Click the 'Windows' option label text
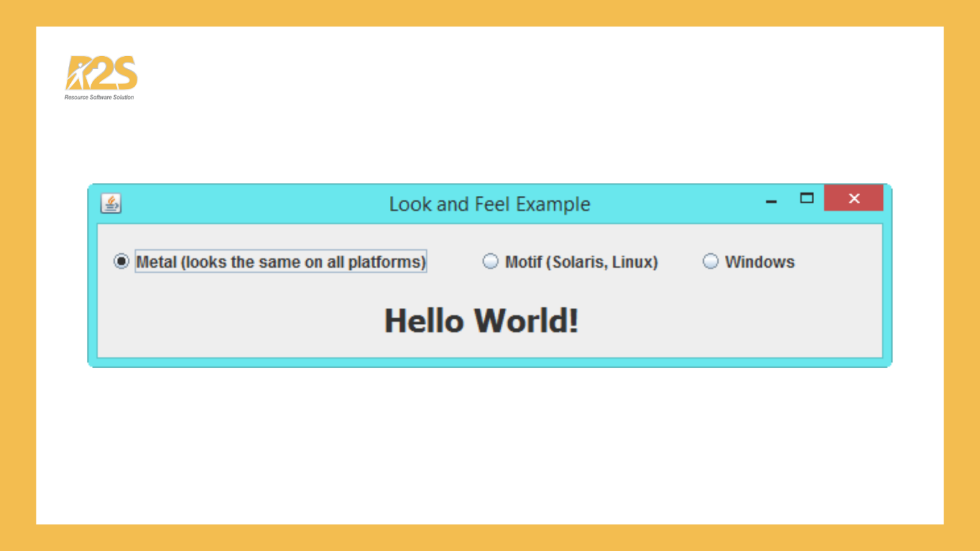Image resolution: width=980 pixels, height=551 pixels. point(759,262)
